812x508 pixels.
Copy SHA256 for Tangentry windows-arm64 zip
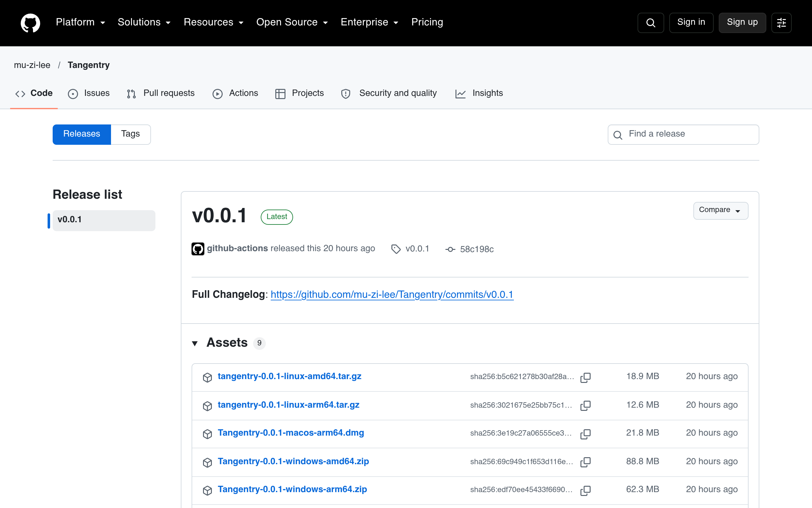click(x=586, y=490)
